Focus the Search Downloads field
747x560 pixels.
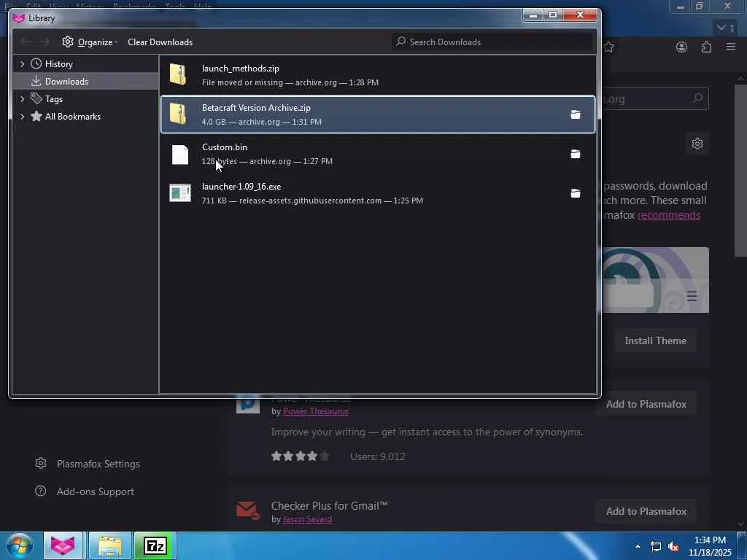(492, 42)
